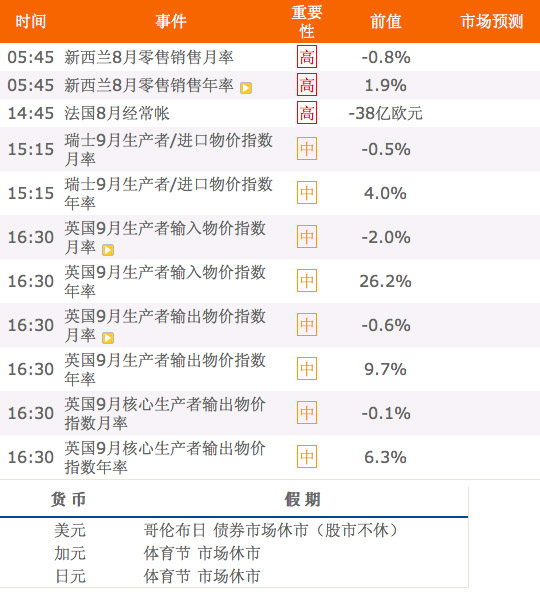Click currency 日元 in holiday table
540x600 pixels.
tap(70, 576)
